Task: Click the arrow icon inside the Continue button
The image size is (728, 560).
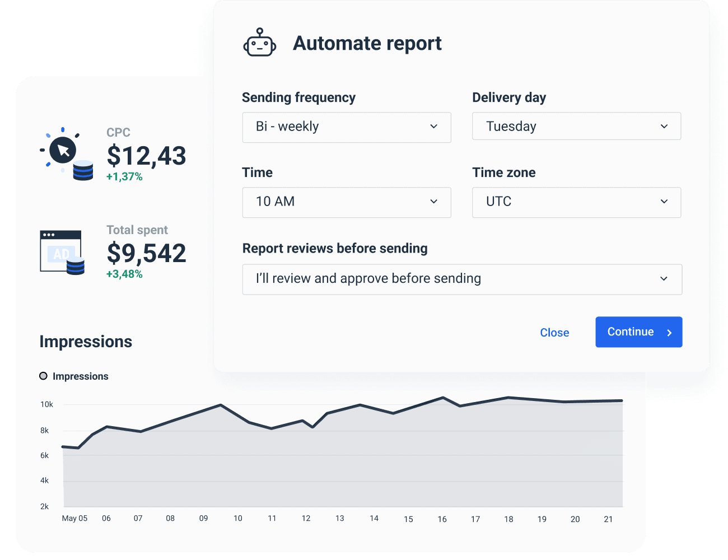Action: click(670, 332)
